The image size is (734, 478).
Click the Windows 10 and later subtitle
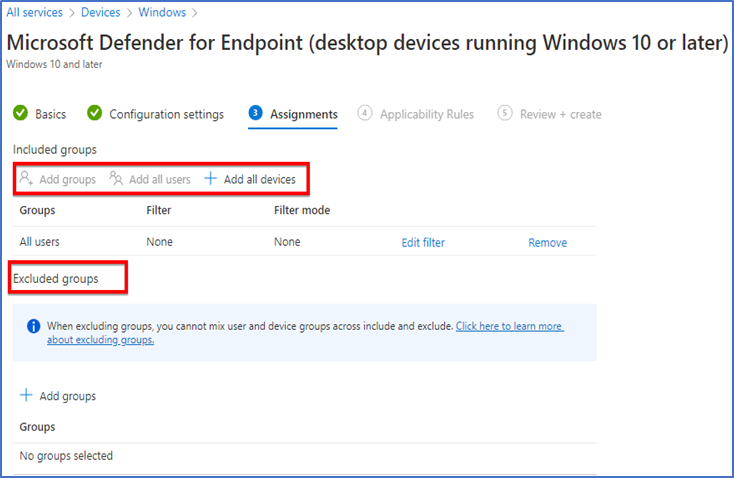tap(54, 64)
